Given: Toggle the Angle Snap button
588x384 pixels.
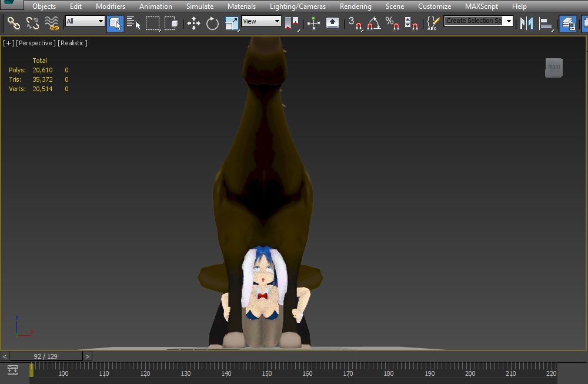Looking at the screenshot, I should 373,24.
